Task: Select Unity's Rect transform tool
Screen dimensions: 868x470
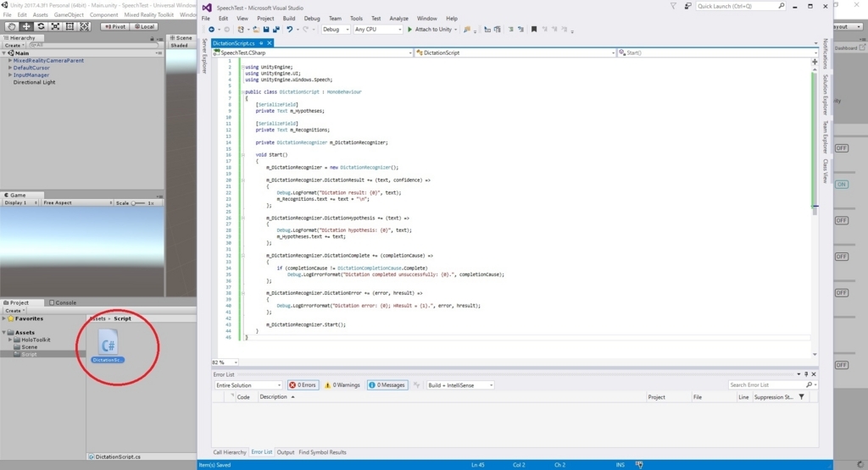Action: click(70, 26)
